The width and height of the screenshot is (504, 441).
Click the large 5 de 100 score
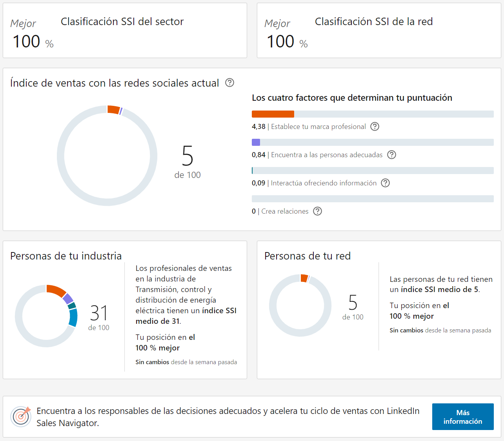click(x=187, y=162)
